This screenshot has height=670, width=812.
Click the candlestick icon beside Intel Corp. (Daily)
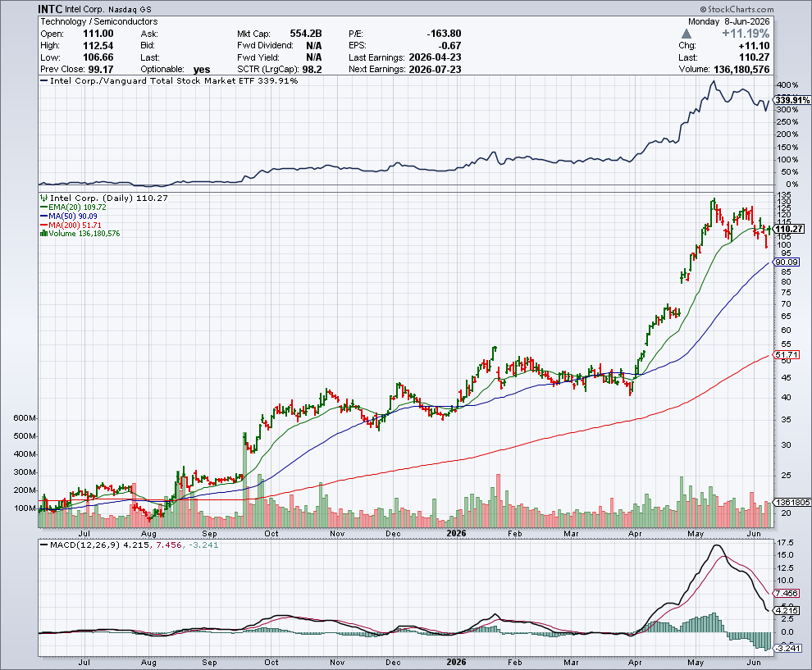click(x=44, y=198)
